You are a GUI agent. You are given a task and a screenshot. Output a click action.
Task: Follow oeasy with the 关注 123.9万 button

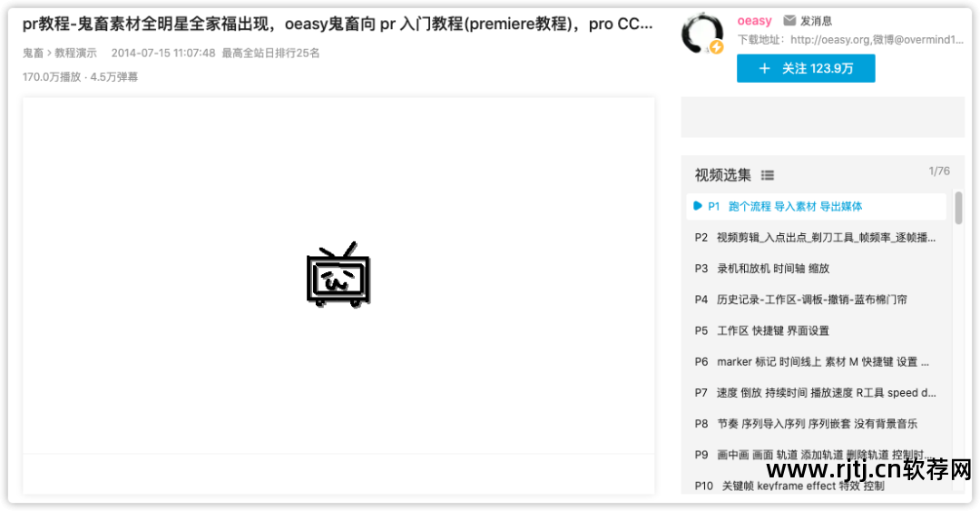pyautogui.click(x=806, y=68)
